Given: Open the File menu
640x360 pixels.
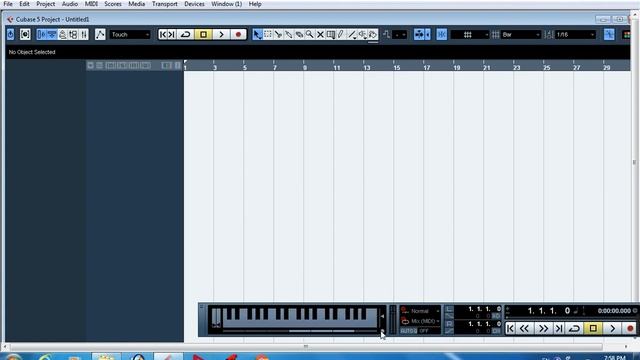Looking at the screenshot, I should coord(8,4).
